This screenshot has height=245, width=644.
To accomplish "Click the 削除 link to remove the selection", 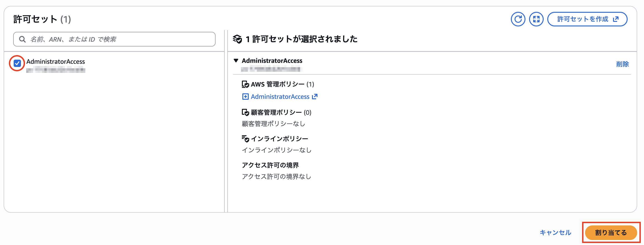I will point(623,64).
